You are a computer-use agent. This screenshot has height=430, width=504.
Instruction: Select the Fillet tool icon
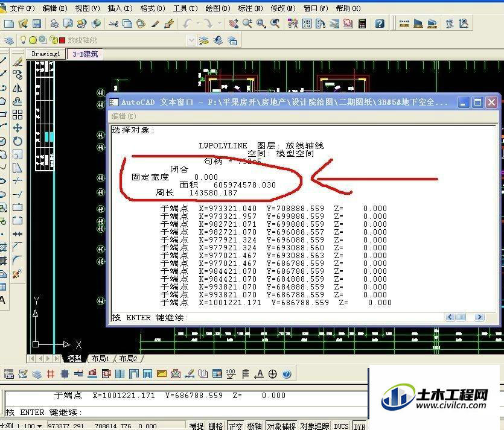coord(18,260)
